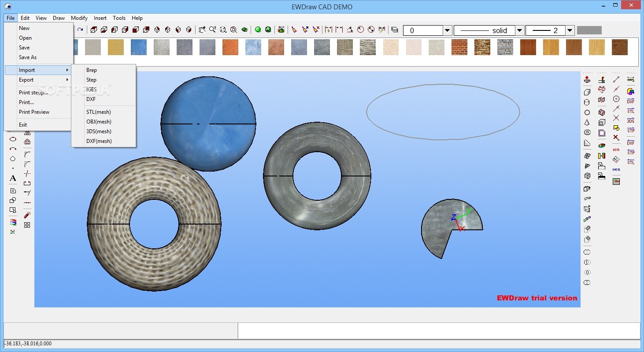
Task: Click the pie chart section icon
Action: (x=602, y=145)
